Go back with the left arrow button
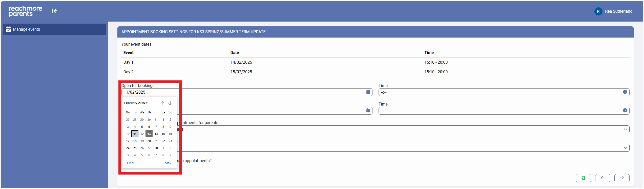The width and height of the screenshot is (644, 189). point(603,178)
